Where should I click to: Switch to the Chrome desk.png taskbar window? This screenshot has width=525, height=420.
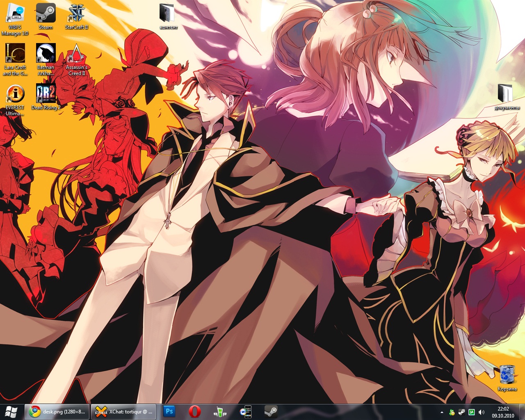point(57,411)
